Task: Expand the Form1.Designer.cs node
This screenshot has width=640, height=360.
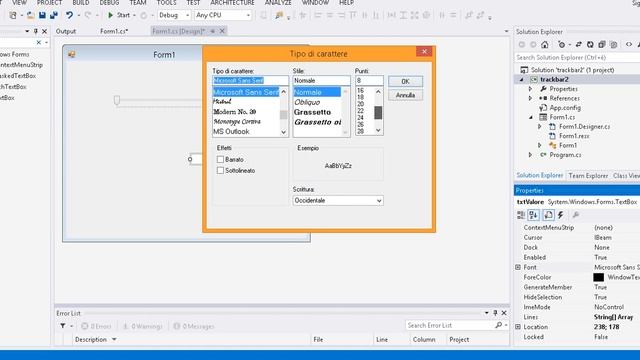Action: [540, 127]
